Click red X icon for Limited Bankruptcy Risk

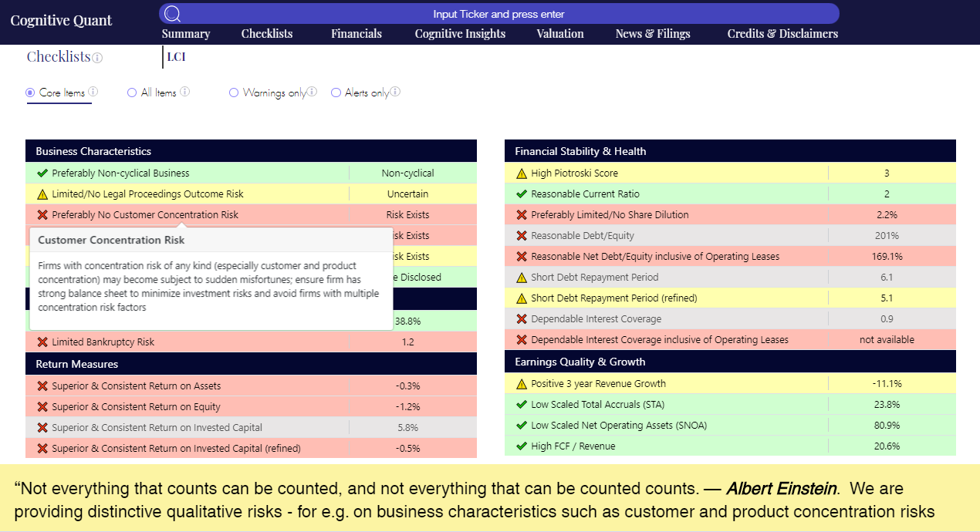(42, 342)
